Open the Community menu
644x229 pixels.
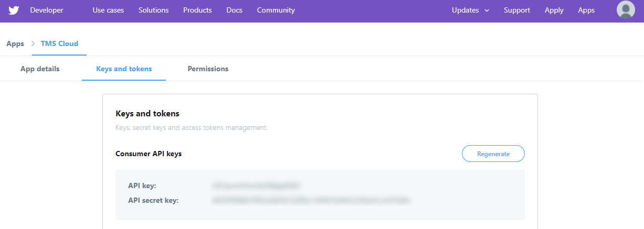pos(276,10)
